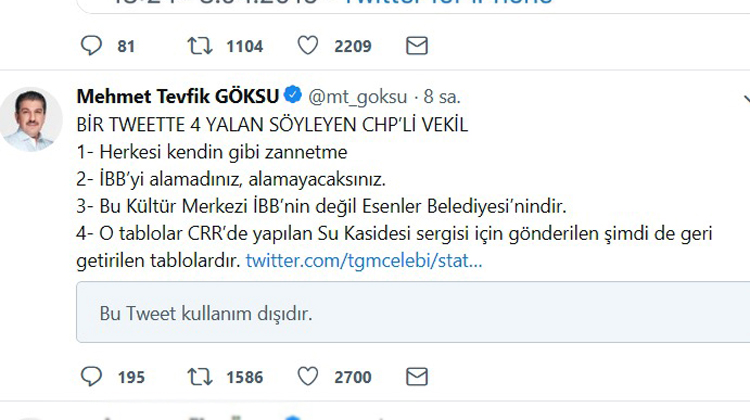Image resolution: width=750 pixels, height=420 pixels.
Task: Click envelope icon beside the 2209 likes
Action: [x=416, y=46]
